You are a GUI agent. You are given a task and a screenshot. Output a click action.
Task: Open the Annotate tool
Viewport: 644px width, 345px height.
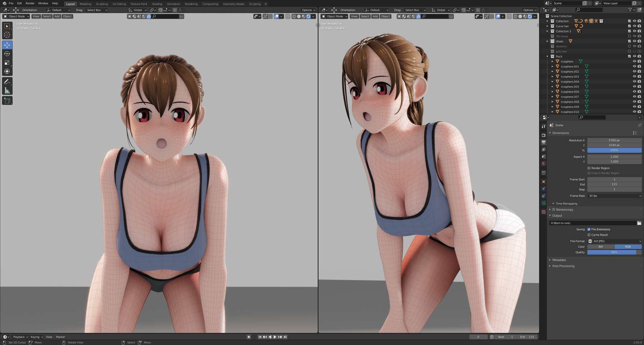coord(7,81)
